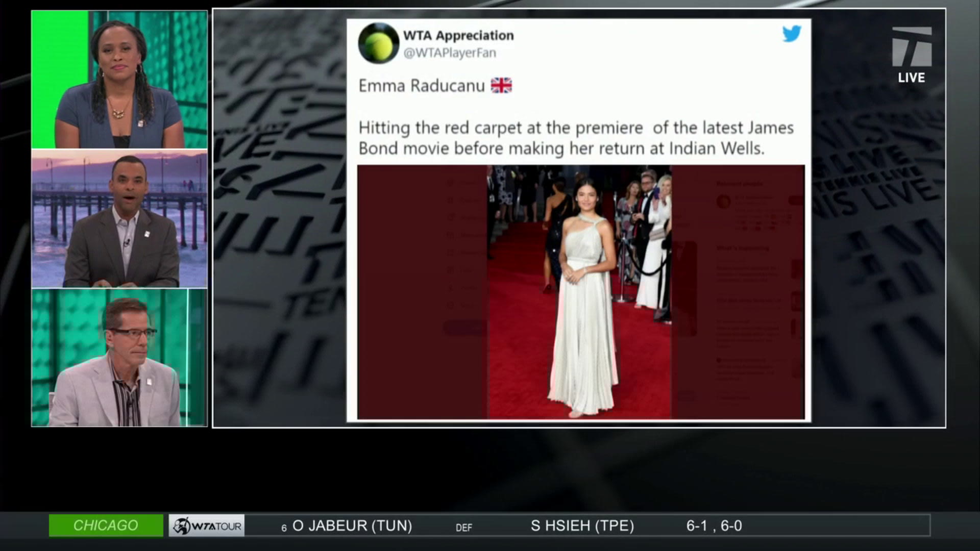
Task: Open the WTA Appreciation account name
Action: [x=458, y=35]
